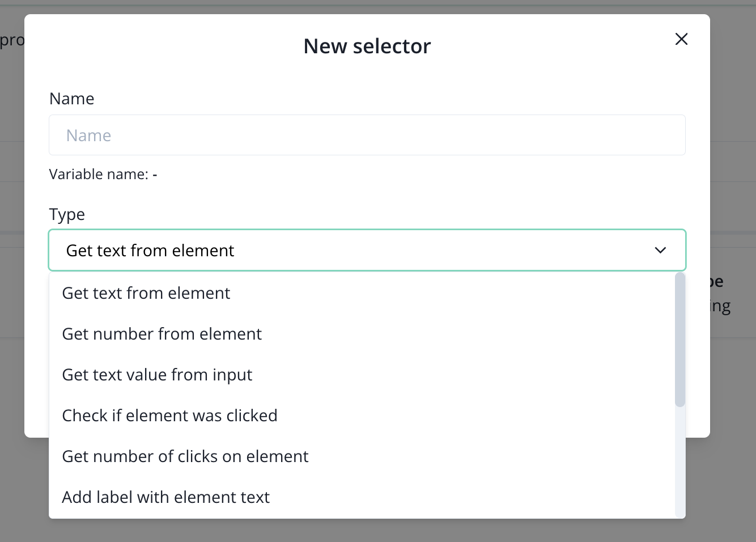Choose "Get number of clicks on element"

185,456
